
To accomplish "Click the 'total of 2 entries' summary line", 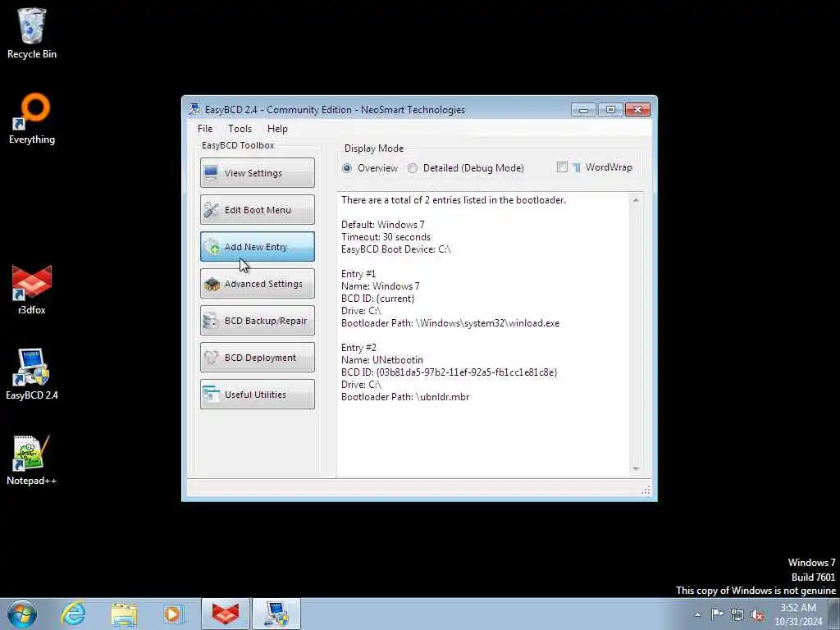I will pyautogui.click(x=453, y=200).
